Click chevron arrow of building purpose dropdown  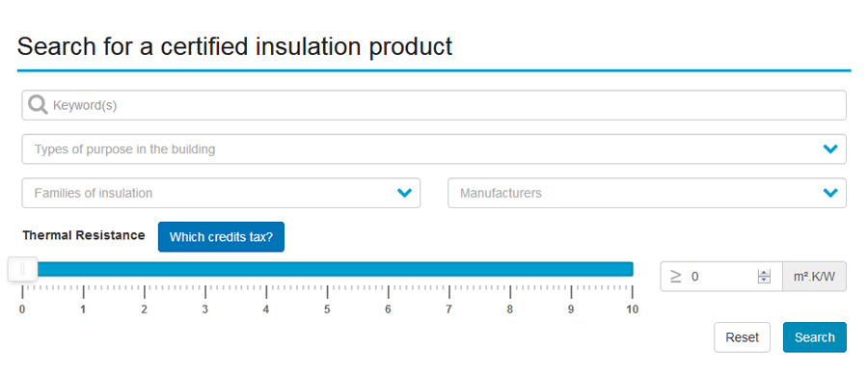point(829,149)
